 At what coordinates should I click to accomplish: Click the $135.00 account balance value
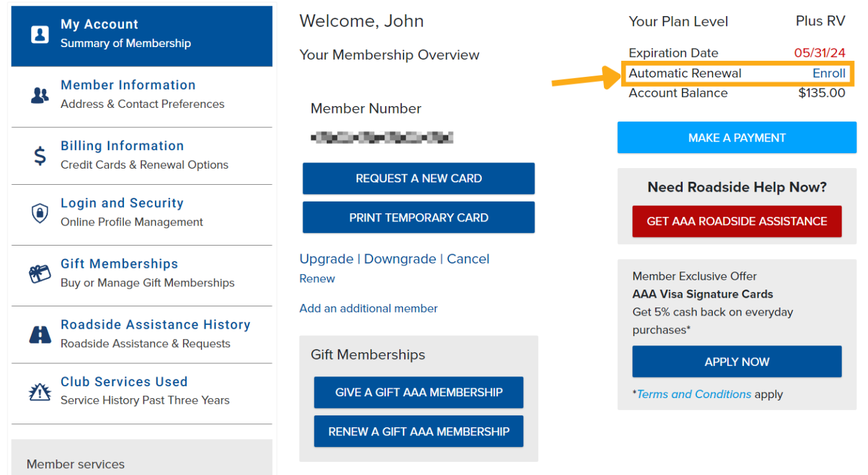coord(821,93)
